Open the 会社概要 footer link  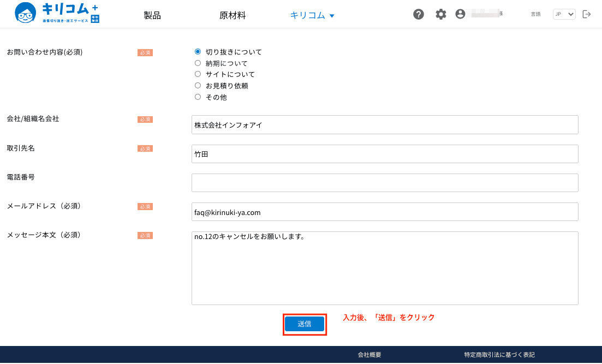tap(369, 355)
